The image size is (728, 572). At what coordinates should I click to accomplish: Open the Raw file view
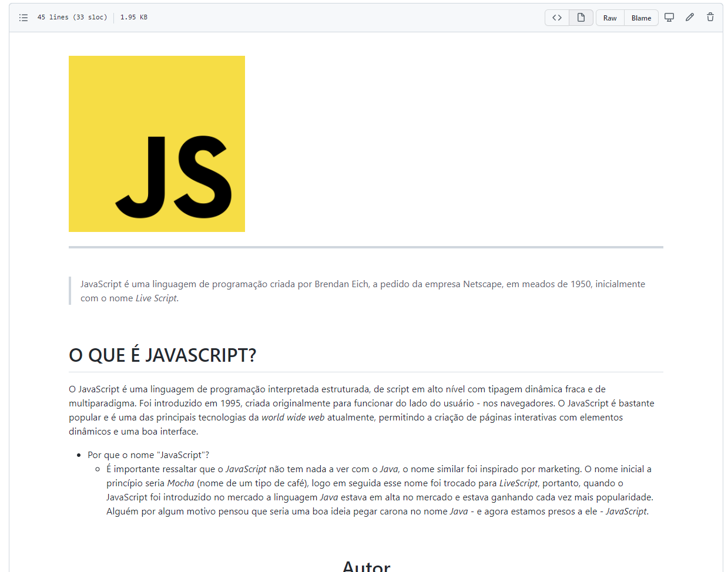point(610,18)
